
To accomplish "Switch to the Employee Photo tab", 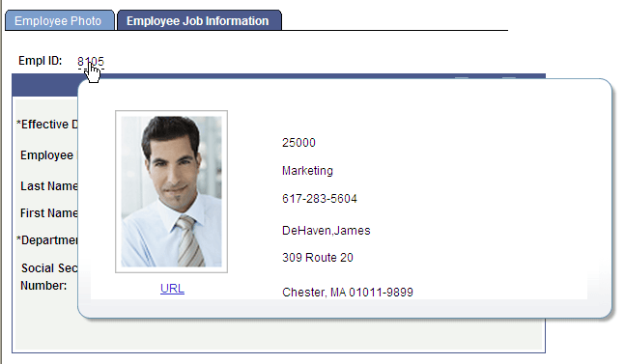I will click(59, 20).
